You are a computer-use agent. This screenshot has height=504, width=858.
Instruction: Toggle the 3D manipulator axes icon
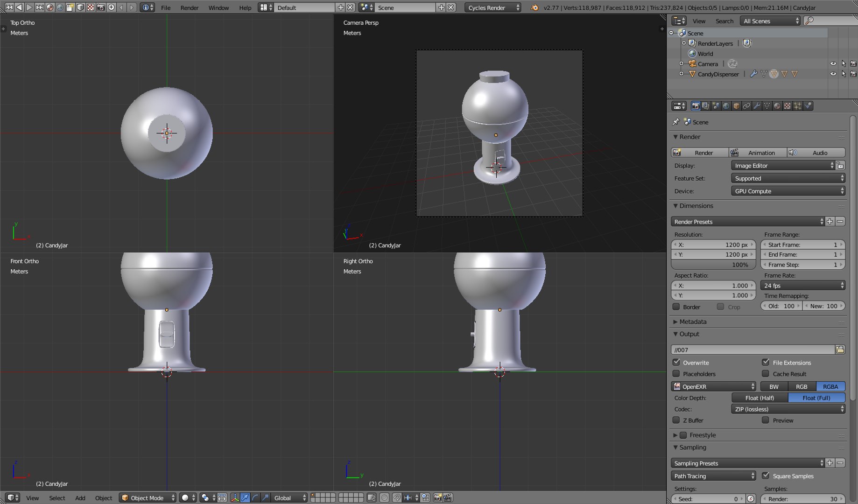point(235,498)
